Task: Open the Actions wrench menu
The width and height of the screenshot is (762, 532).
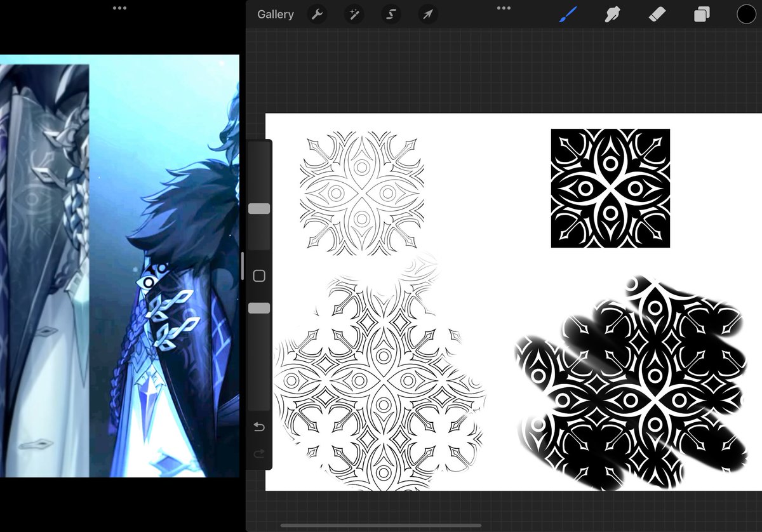Action: [317, 14]
